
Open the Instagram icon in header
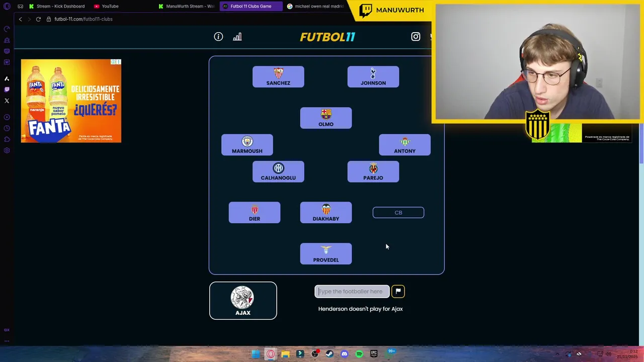coord(416,37)
